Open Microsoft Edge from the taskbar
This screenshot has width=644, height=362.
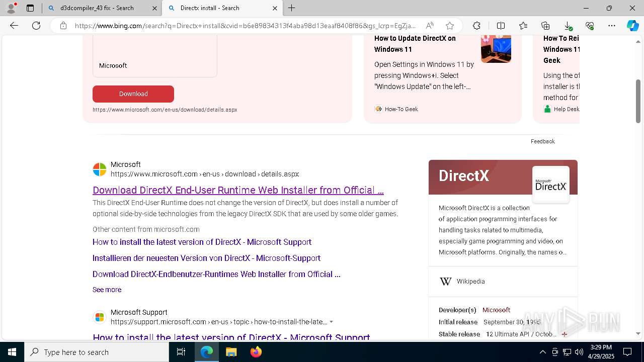click(207, 352)
